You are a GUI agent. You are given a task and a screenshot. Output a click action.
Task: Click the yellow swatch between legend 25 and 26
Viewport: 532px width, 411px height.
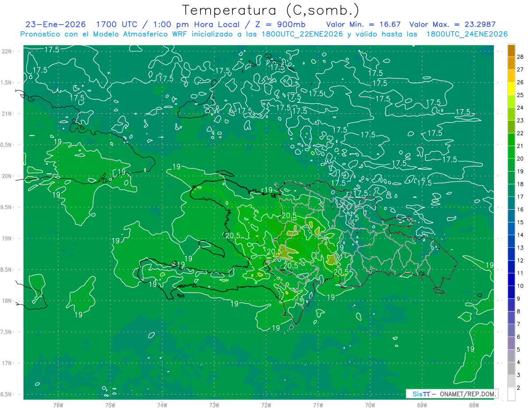point(511,89)
